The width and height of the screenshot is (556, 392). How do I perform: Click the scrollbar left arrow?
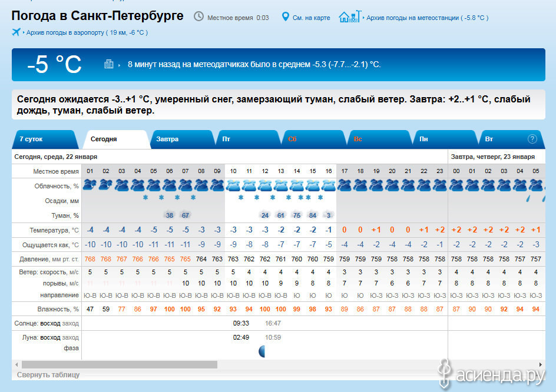[x=16, y=364]
